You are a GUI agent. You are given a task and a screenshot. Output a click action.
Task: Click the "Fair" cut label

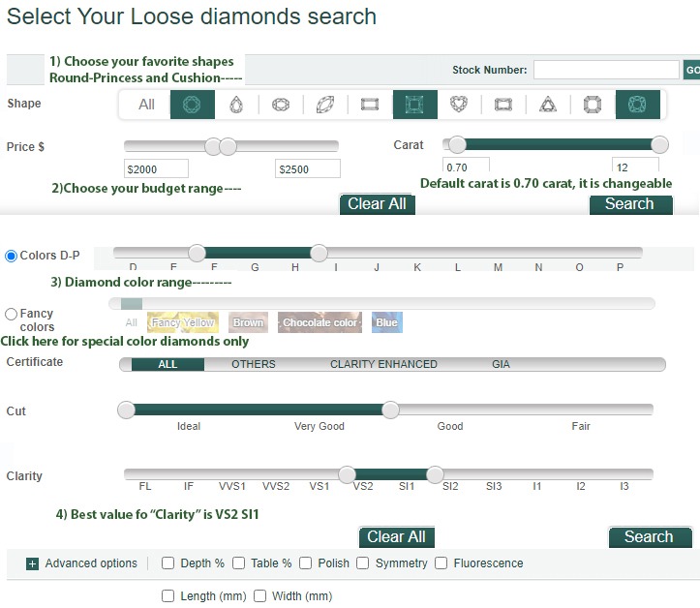(581, 426)
